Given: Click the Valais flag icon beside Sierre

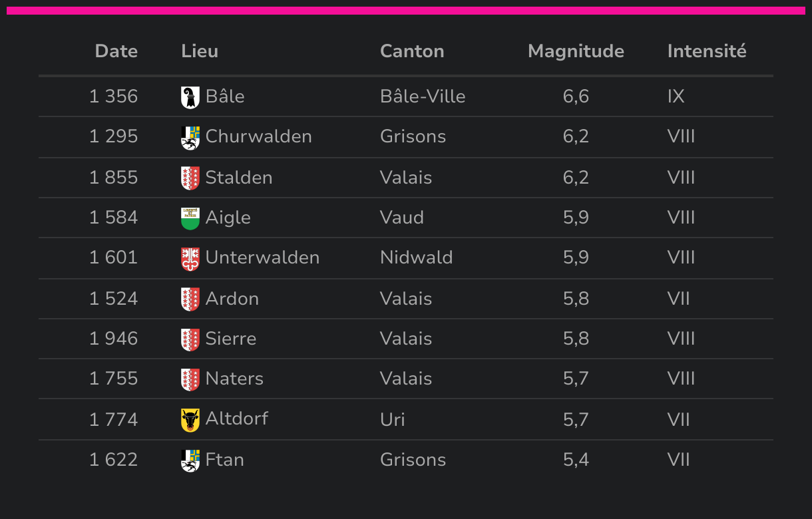Looking at the screenshot, I should (190, 339).
